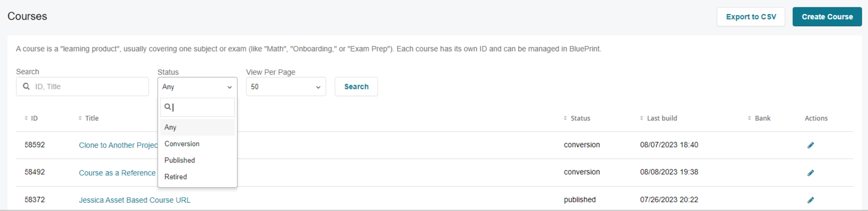Sort by the Last build column

tap(659, 118)
